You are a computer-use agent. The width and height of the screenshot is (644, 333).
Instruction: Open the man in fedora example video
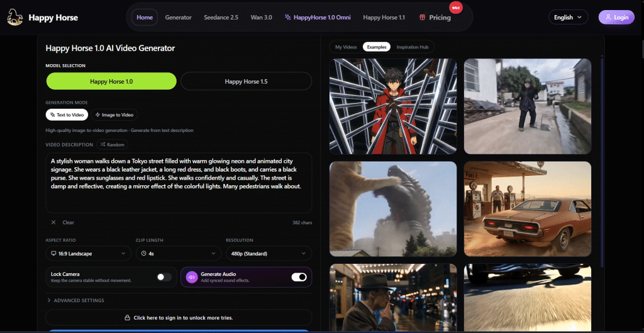click(x=393, y=297)
